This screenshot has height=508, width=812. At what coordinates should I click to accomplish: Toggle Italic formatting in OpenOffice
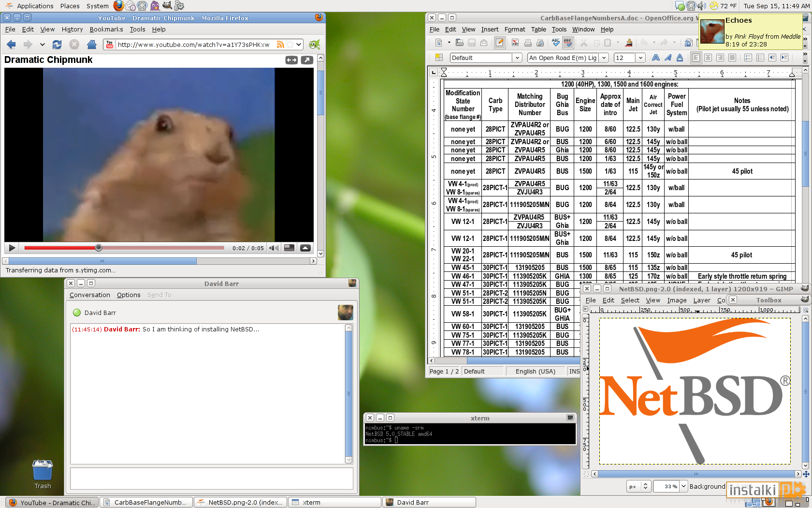tap(668, 58)
